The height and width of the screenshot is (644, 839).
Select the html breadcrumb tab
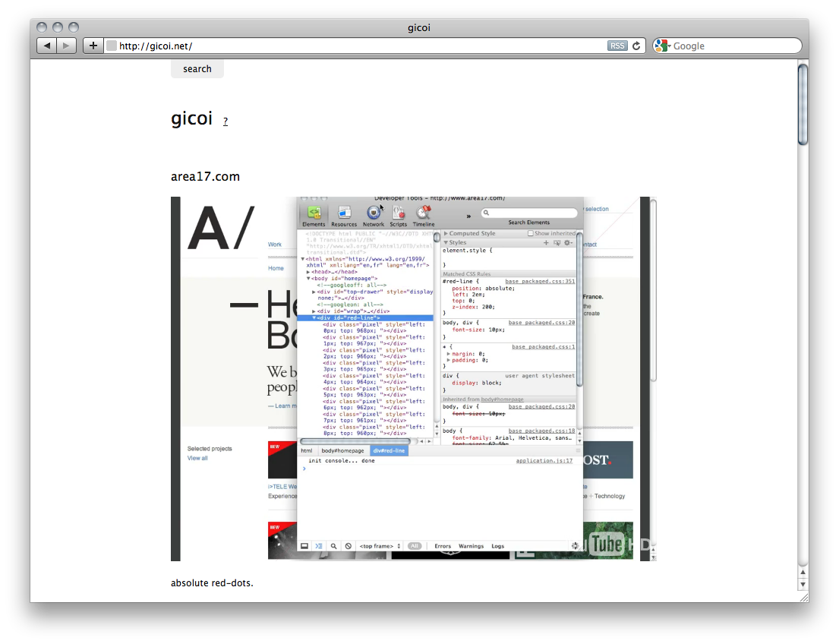pos(307,451)
